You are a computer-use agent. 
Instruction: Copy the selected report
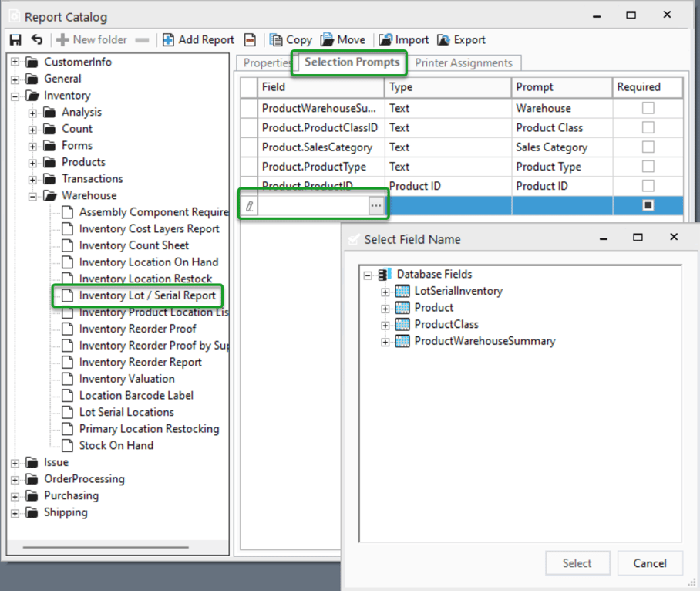(x=291, y=39)
